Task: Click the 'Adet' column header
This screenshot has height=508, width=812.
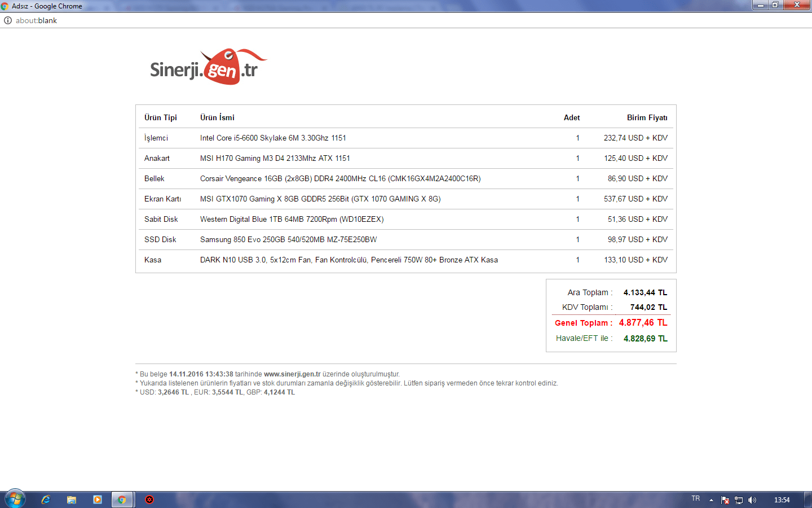Action: click(x=572, y=117)
